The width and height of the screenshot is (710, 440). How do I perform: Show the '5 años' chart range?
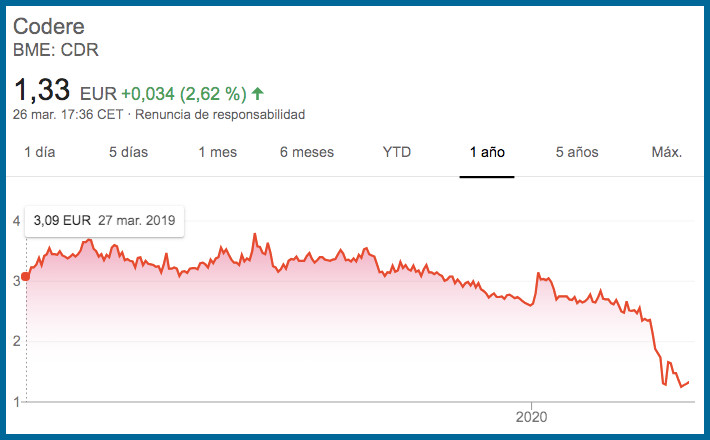(x=577, y=152)
